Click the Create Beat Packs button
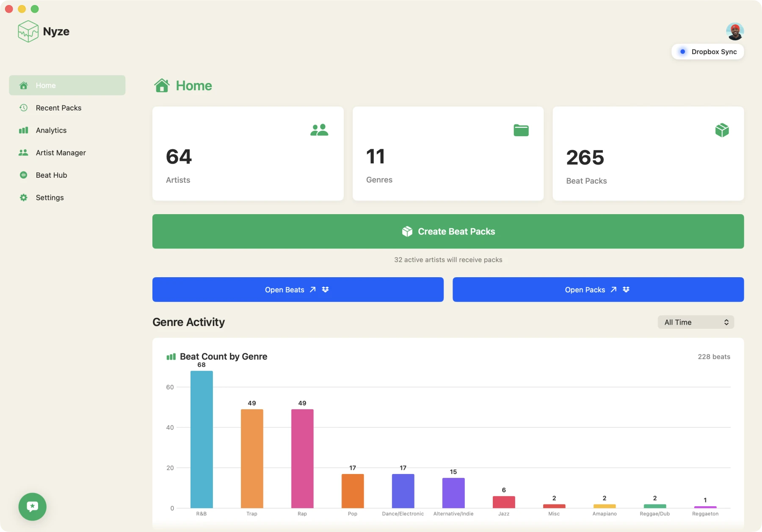This screenshot has height=532, width=762. (x=448, y=232)
